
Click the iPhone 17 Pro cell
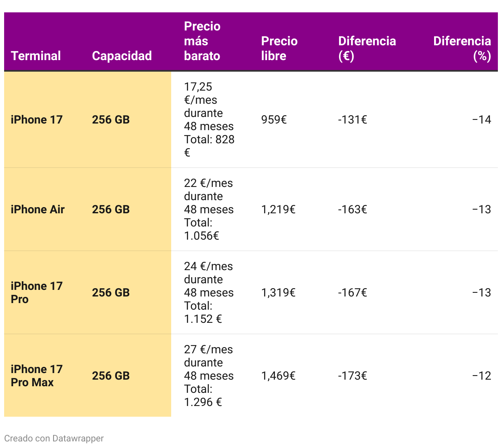[37, 292]
